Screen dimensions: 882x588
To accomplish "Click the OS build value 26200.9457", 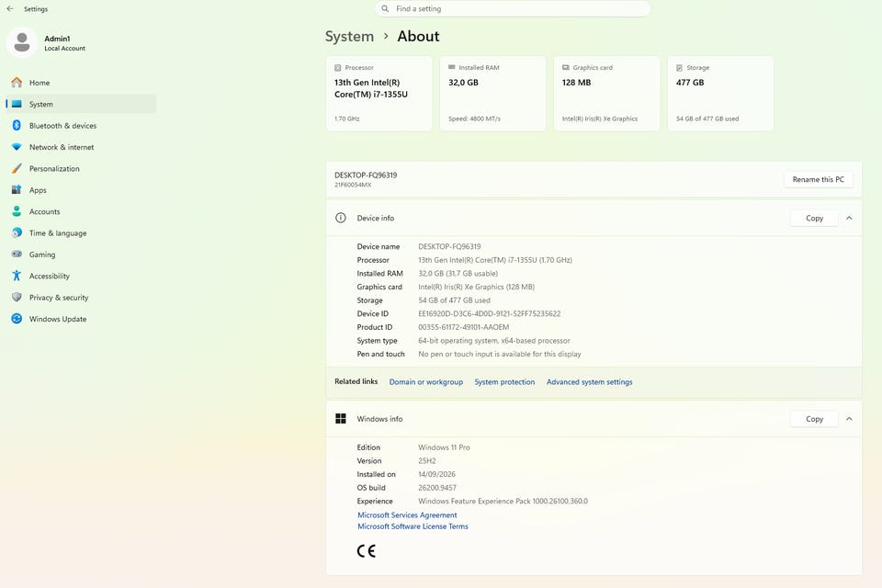I will (x=437, y=488).
